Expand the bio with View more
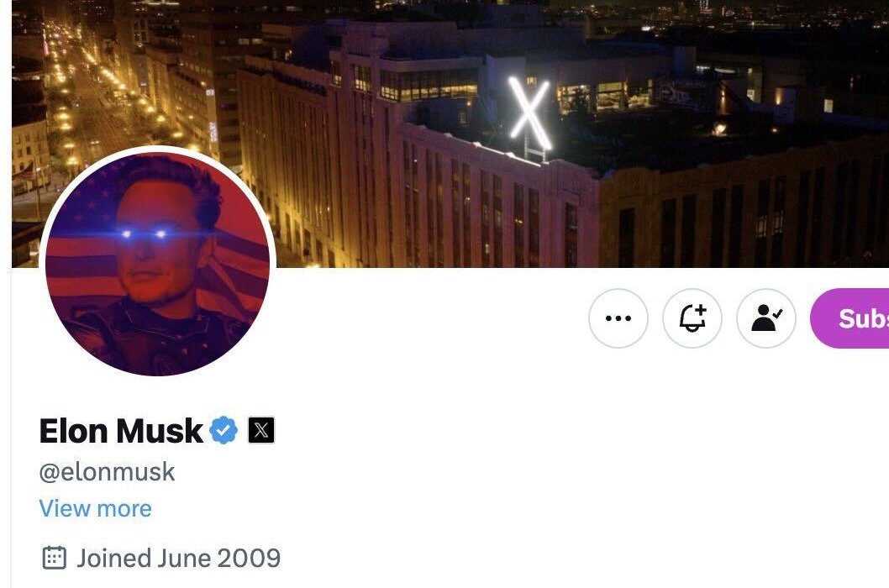The image size is (889, 588). tap(95, 508)
